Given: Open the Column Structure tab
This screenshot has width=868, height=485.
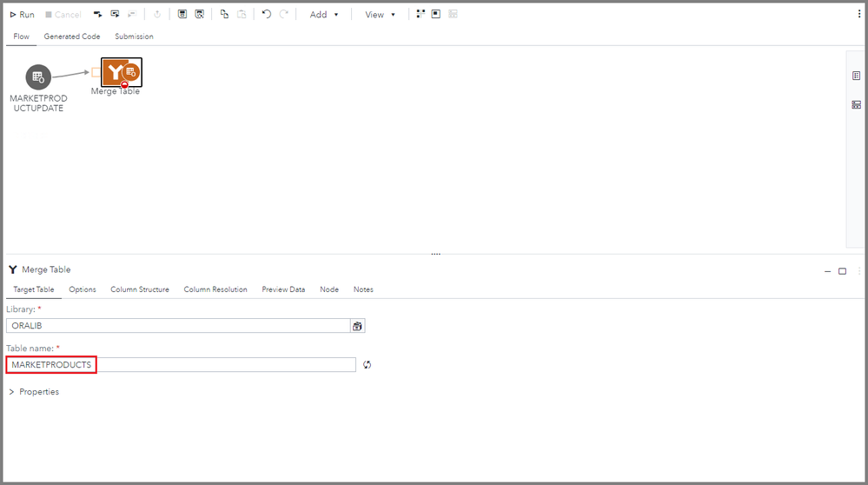Looking at the screenshot, I should click(x=140, y=289).
